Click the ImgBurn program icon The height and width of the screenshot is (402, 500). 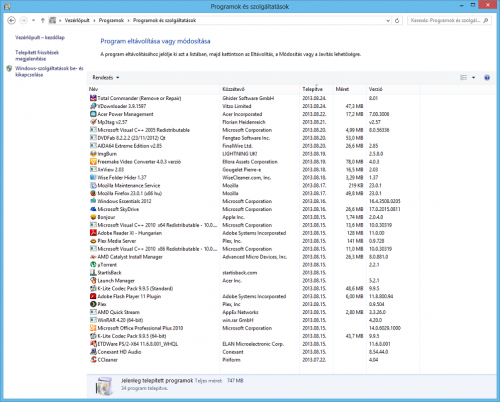pyautogui.click(x=93, y=154)
